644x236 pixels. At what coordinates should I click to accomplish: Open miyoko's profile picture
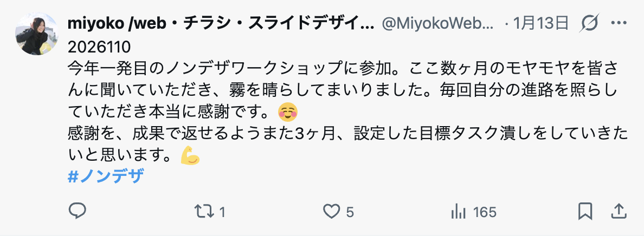pyautogui.click(x=35, y=34)
